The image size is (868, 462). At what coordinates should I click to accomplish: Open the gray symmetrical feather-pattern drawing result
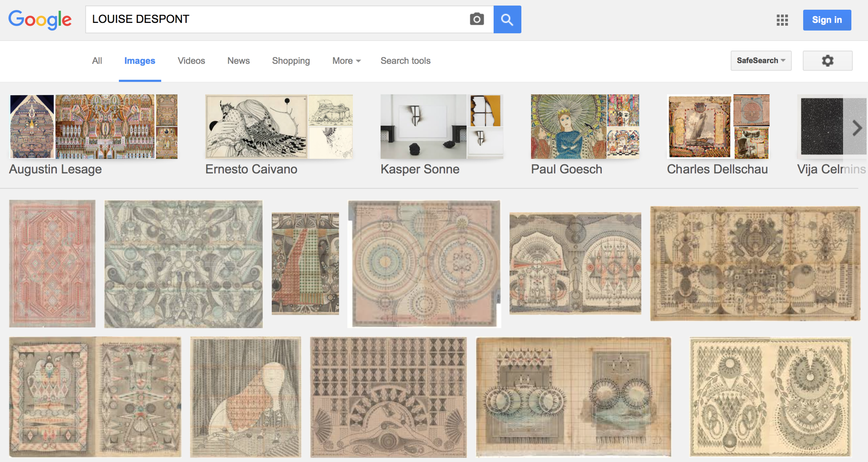(184, 264)
